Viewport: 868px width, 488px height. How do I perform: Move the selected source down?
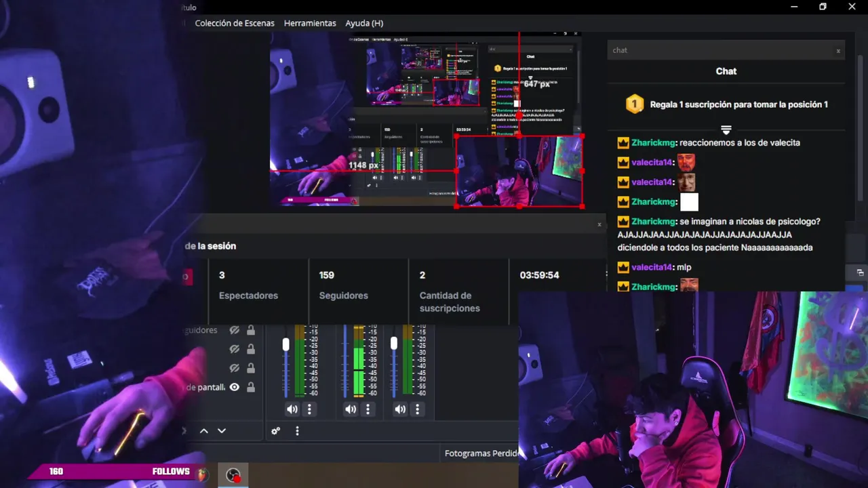coord(221,430)
